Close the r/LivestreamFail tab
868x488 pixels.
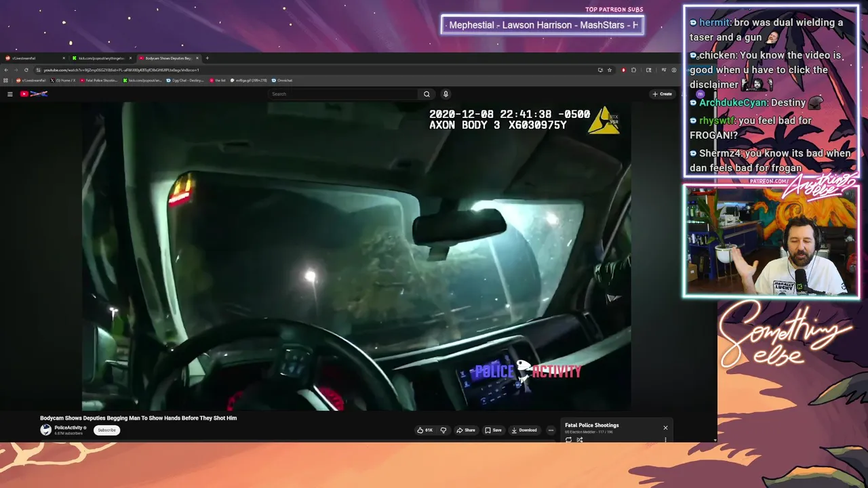point(64,58)
